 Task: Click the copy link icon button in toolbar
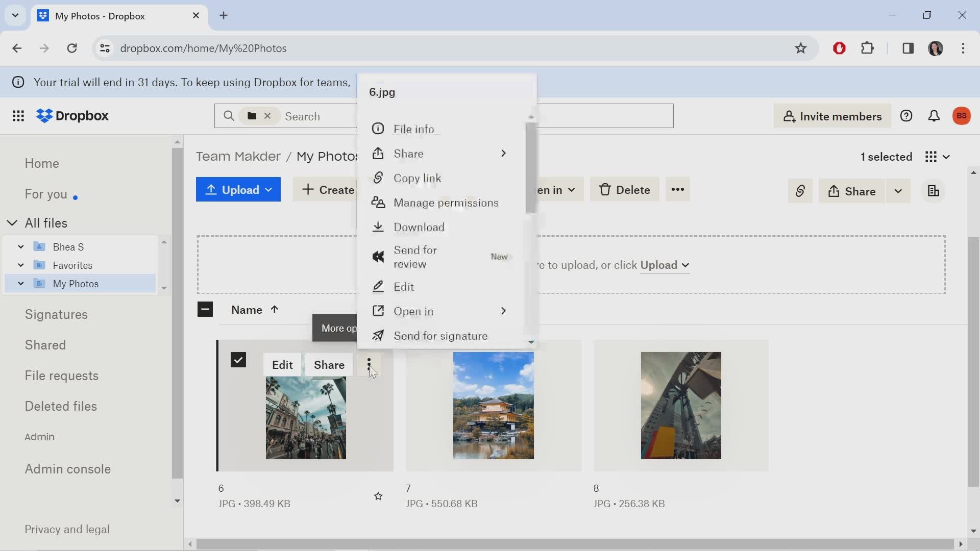point(800,191)
